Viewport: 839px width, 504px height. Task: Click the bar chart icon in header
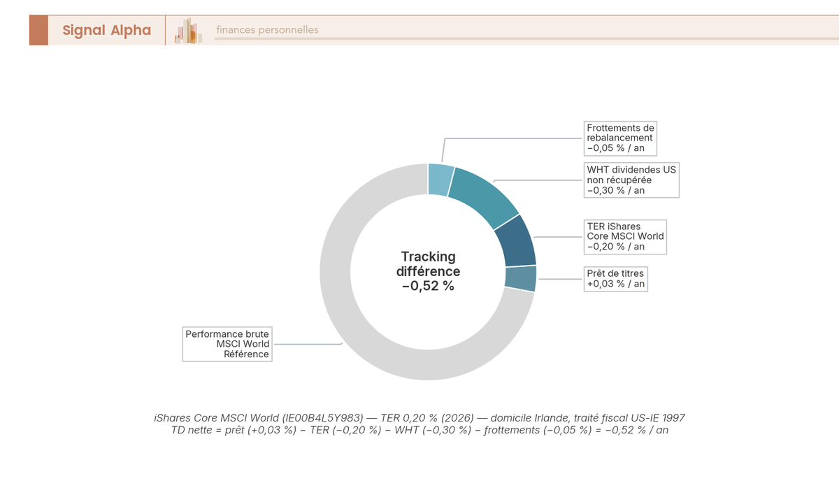(x=188, y=31)
